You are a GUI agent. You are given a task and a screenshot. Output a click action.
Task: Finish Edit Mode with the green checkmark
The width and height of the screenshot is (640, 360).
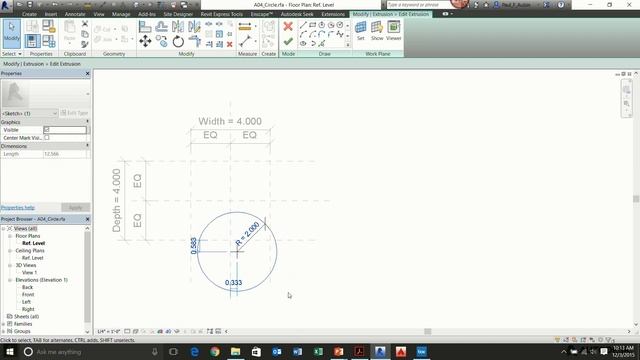pyautogui.click(x=288, y=41)
